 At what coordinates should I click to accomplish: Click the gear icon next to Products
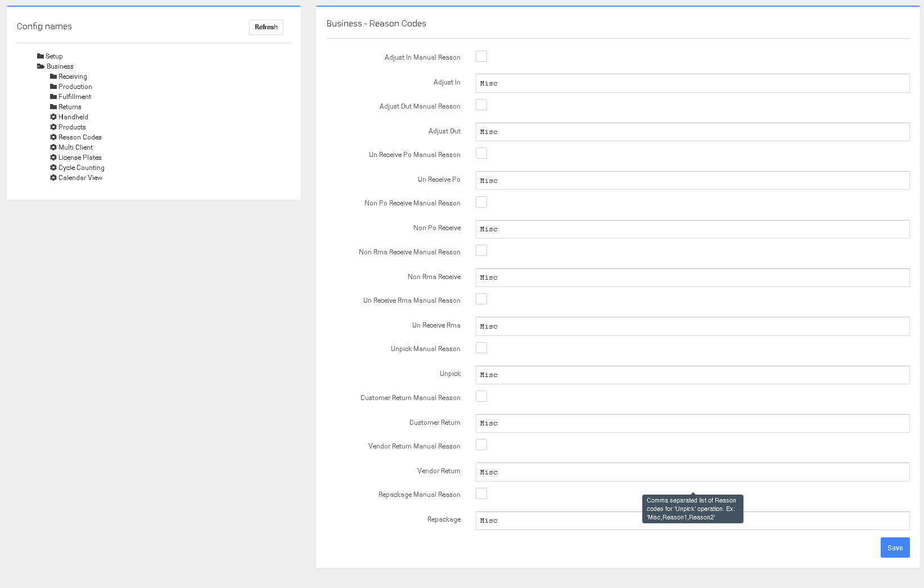tap(53, 127)
